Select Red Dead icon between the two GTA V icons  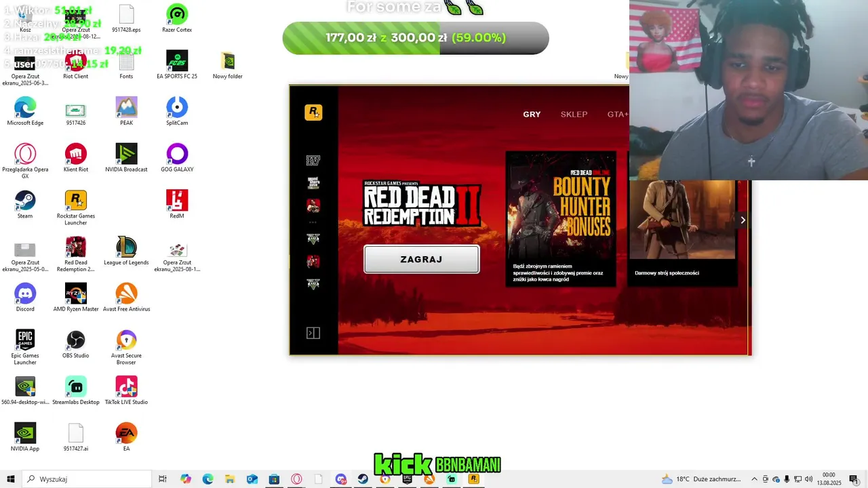pyautogui.click(x=313, y=262)
